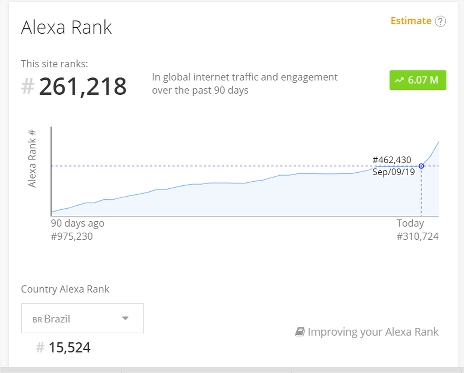Click the book icon beside Improving your Alexa Rank
This screenshot has width=464, height=373.
[300, 332]
